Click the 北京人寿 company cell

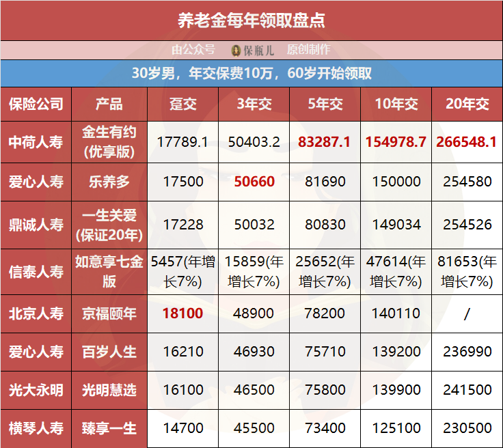[36, 313]
